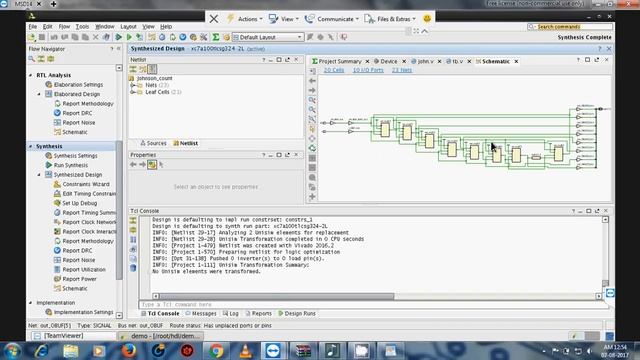Viewport: 640px width, 360px height.
Task: Click the Report Utilization sigma icon in toolbar
Action: [216, 37]
